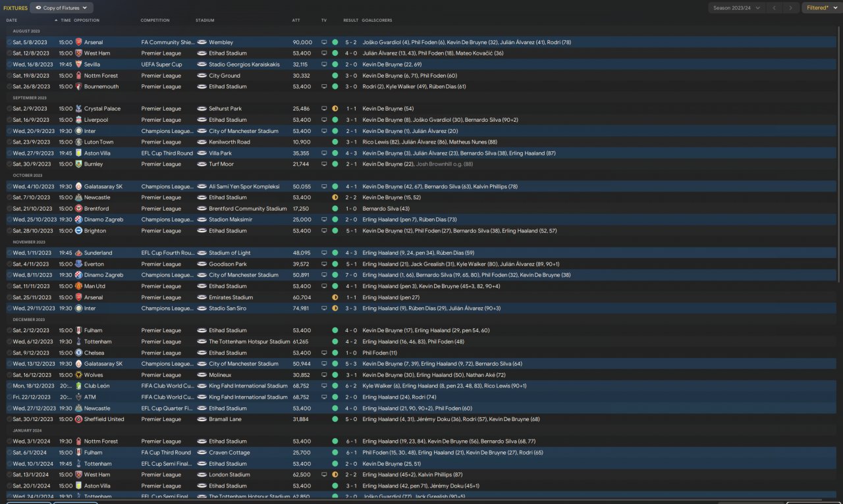Sort fixtures by the Date column header

[12, 20]
